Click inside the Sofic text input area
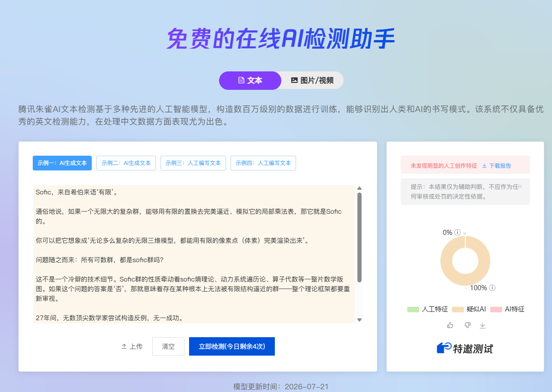The height and width of the screenshot is (392, 552). pos(194,254)
